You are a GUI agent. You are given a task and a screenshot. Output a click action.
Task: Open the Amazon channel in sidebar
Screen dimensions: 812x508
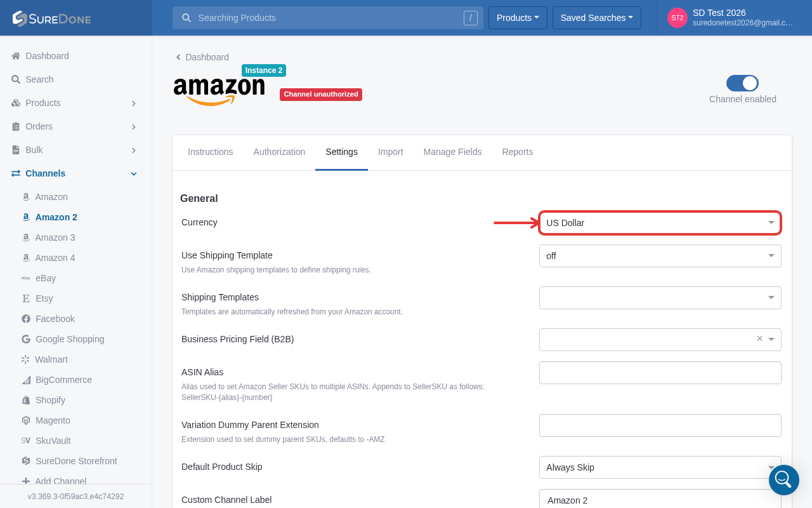[x=51, y=197]
